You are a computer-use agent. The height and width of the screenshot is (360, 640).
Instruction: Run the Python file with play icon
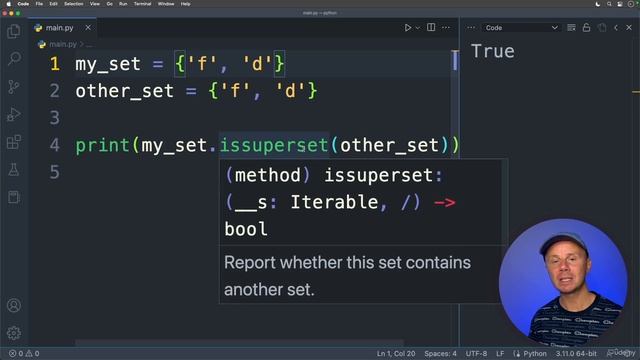coord(407,28)
